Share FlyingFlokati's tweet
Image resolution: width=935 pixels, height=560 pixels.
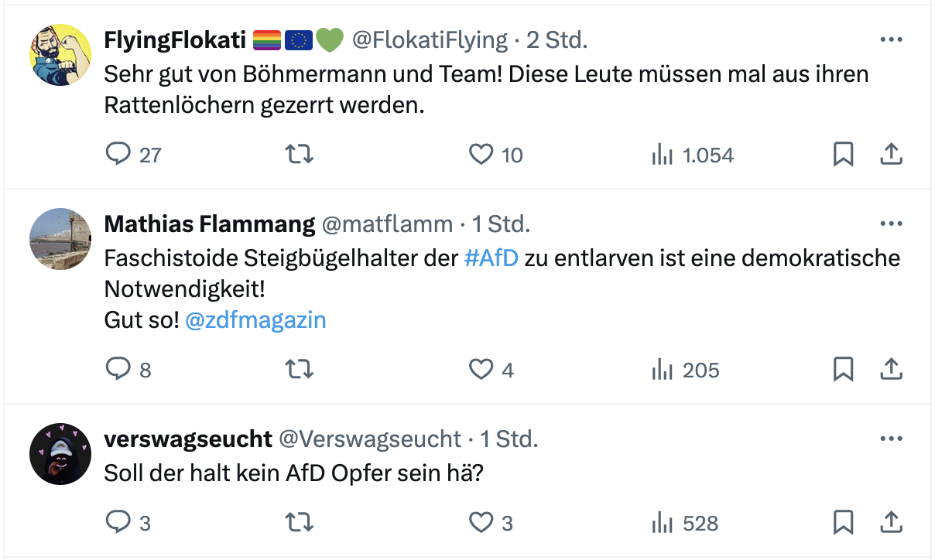(x=892, y=155)
